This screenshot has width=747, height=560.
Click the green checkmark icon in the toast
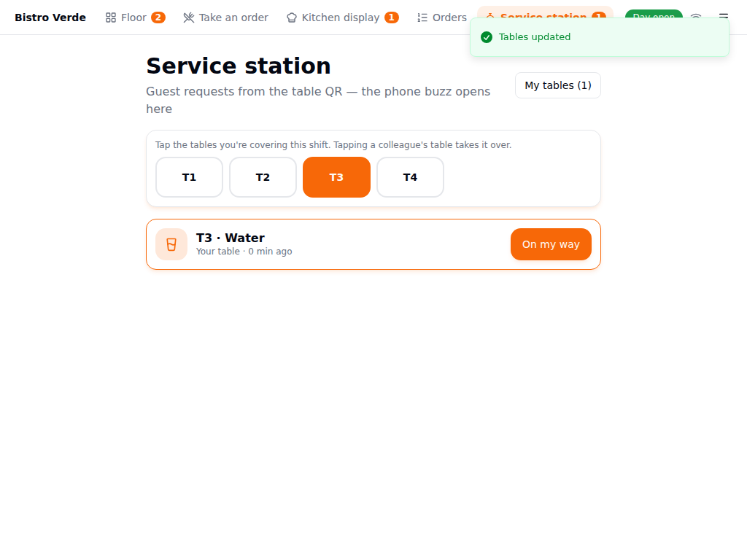point(487,37)
